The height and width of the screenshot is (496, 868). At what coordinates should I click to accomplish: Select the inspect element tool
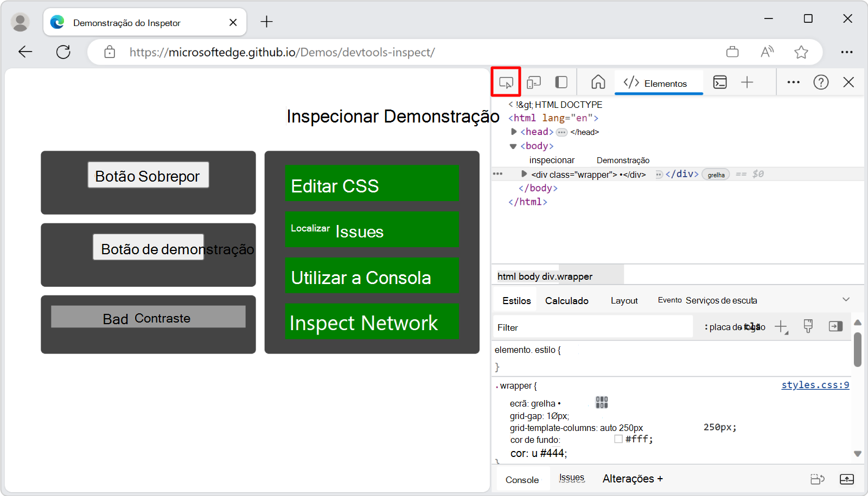click(506, 82)
